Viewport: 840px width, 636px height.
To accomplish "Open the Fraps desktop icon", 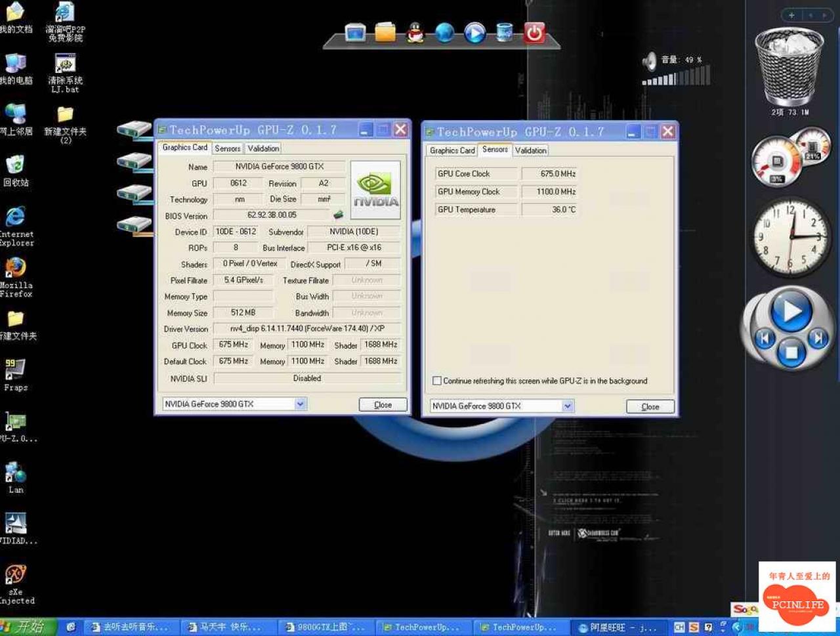I will tap(16, 375).
